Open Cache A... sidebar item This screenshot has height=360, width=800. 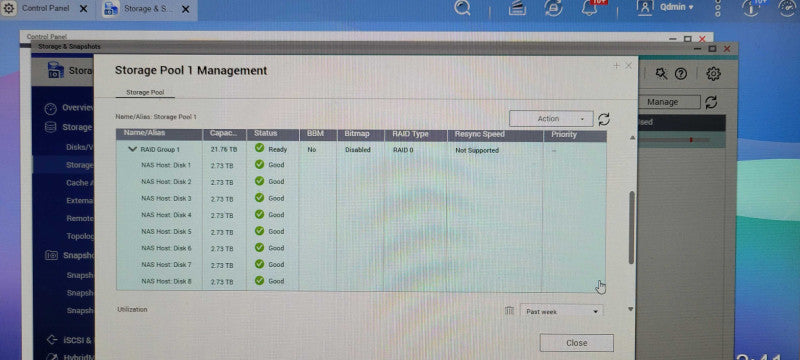[80, 183]
